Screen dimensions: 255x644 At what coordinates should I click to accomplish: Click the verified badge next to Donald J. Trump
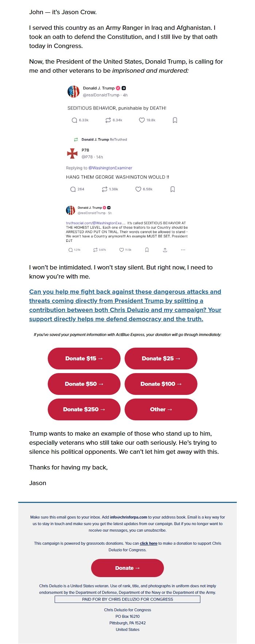tap(118, 88)
